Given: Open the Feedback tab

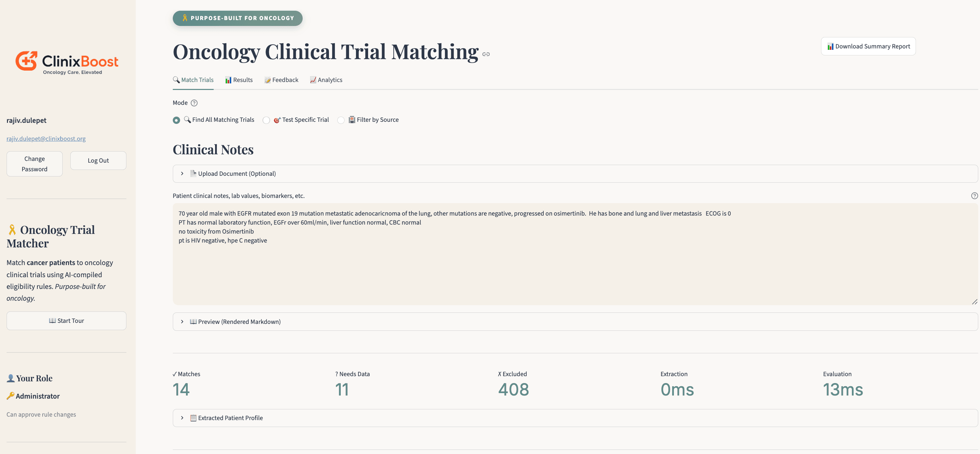Looking at the screenshot, I should 282,80.
